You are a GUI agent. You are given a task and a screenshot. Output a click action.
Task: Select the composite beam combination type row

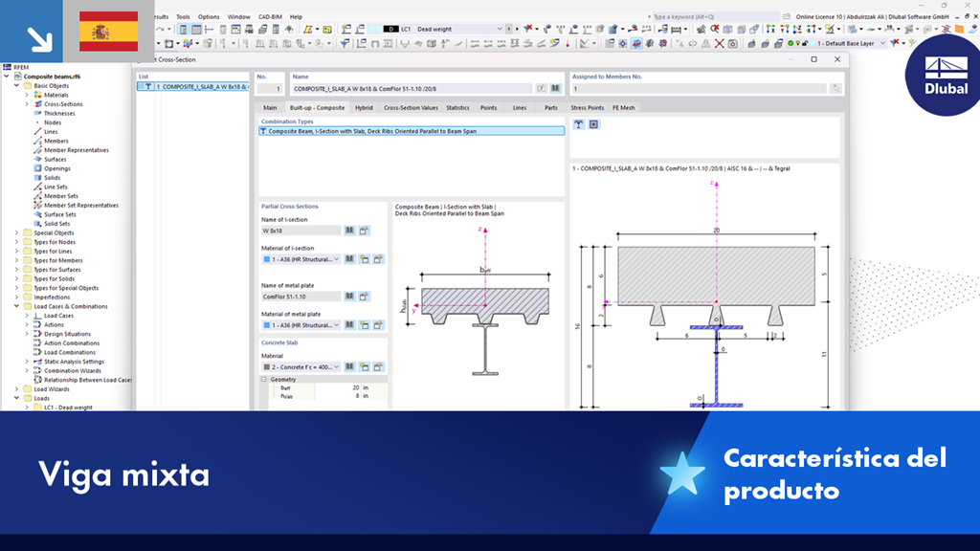pos(412,131)
